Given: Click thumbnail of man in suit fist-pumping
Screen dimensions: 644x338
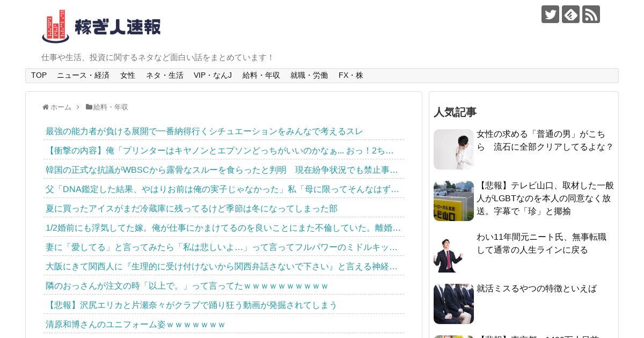Looking at the screenshot, I should coord(453,252).
